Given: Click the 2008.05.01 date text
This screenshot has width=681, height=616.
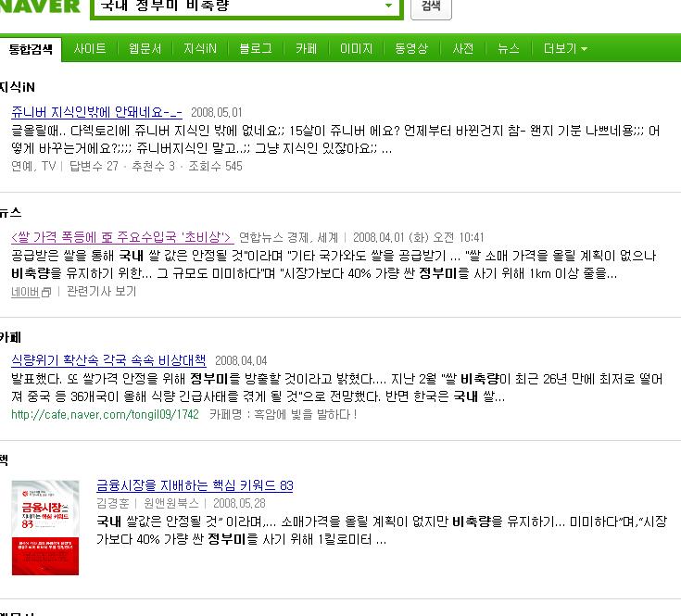Looking at the screenshot, I should click(x=217, y=113).
